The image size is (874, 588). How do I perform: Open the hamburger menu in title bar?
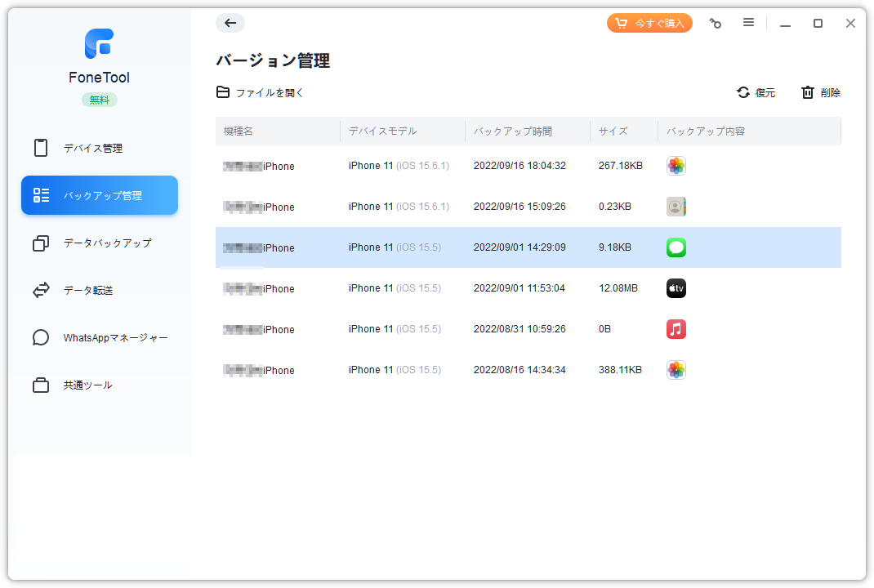pyautogui.click(x=748, y=23)
